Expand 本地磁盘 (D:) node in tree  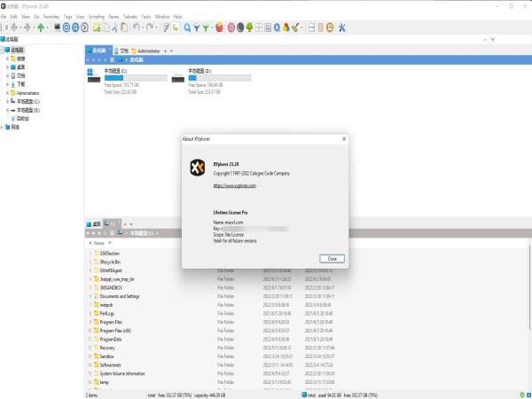click(x=7, y=110)
